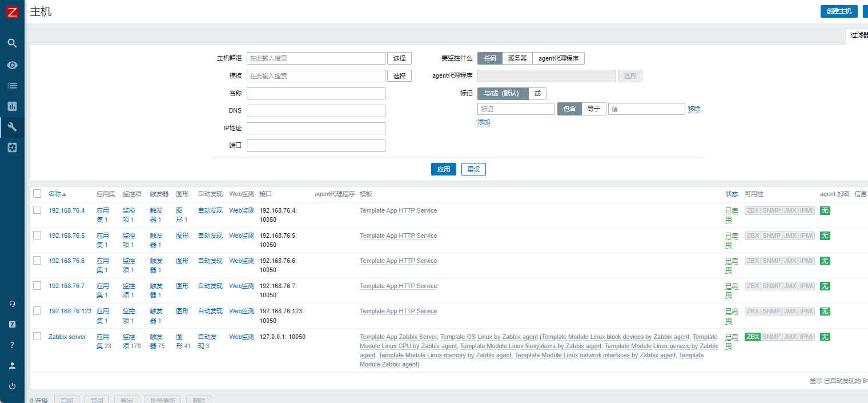Click 创建主机 button
Image resolution: width=868 pixels, height=403 pixels.
pos(839,11)
